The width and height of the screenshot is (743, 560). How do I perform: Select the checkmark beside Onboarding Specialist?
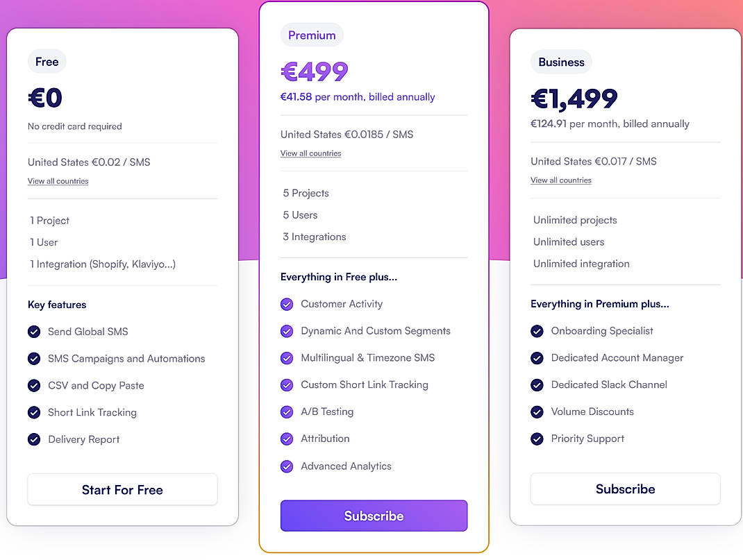tap(537, 331)
